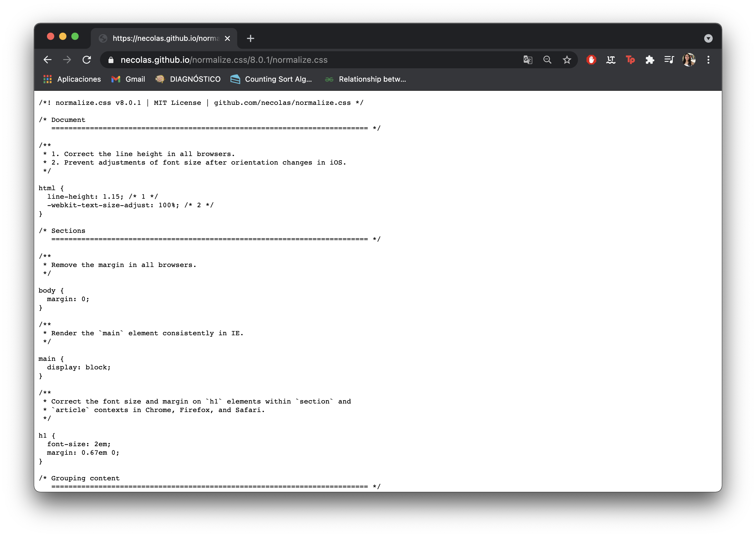
Task: Open the Gmail bookmark
Action: (x=128, y=79)
